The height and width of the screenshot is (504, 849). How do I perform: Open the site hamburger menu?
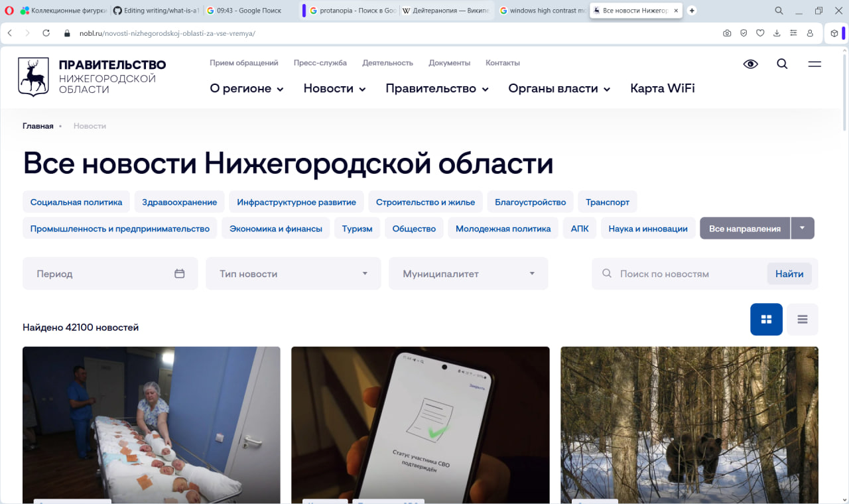coord(814,64)
